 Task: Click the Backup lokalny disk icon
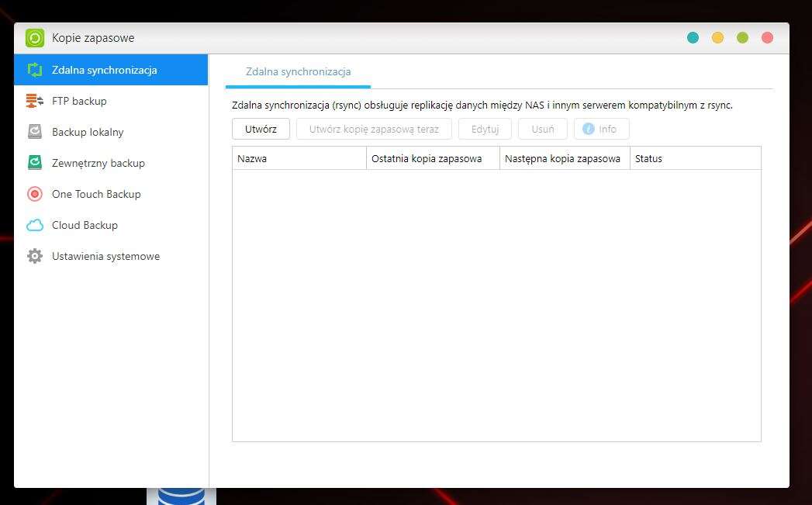tap(35, 132)
